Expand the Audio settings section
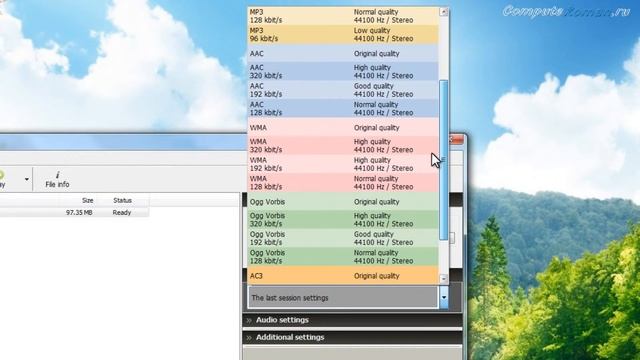Screen dimensions: 640x360 point(352,320)
